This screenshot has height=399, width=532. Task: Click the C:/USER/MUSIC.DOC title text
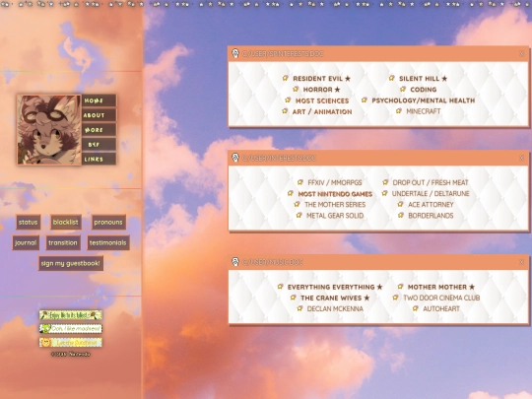[x=273, y=262]
